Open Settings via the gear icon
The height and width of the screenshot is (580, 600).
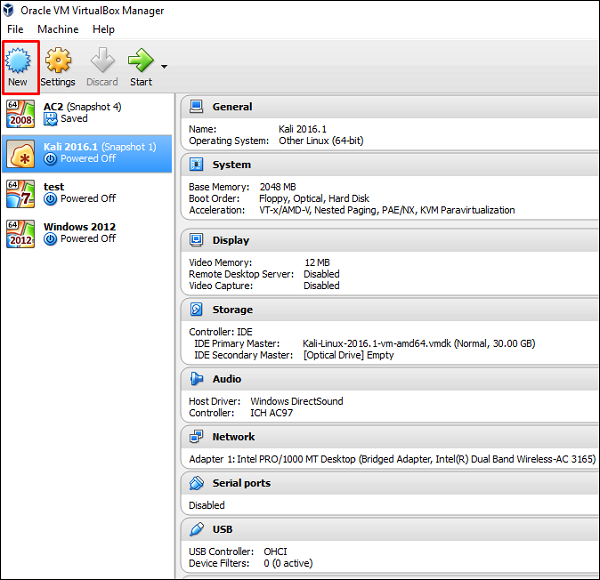(58, 62)
